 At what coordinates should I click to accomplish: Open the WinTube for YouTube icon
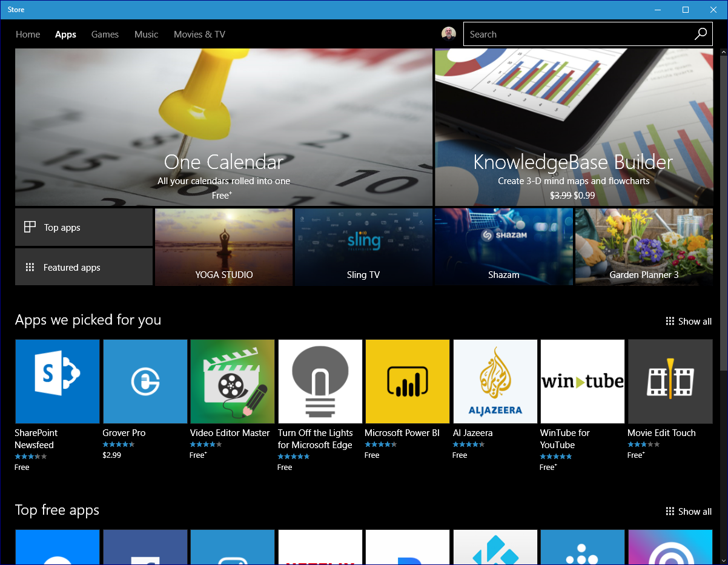[x=582, y=381]
